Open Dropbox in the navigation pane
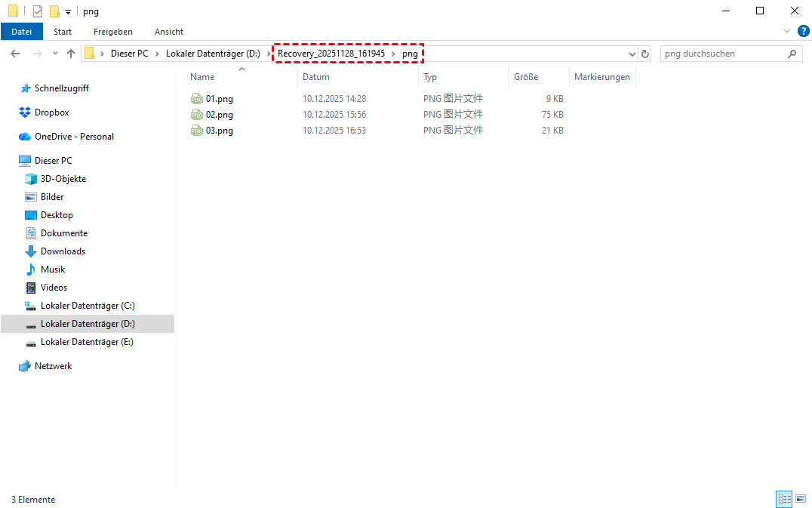The height and width of the screenshot is (508, 812). (x=51, y=112)
